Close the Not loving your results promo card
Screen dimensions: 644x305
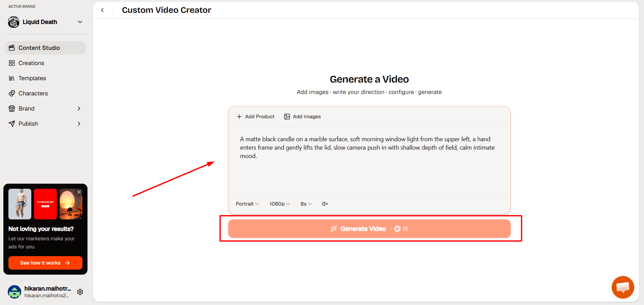tap(79, 192)
